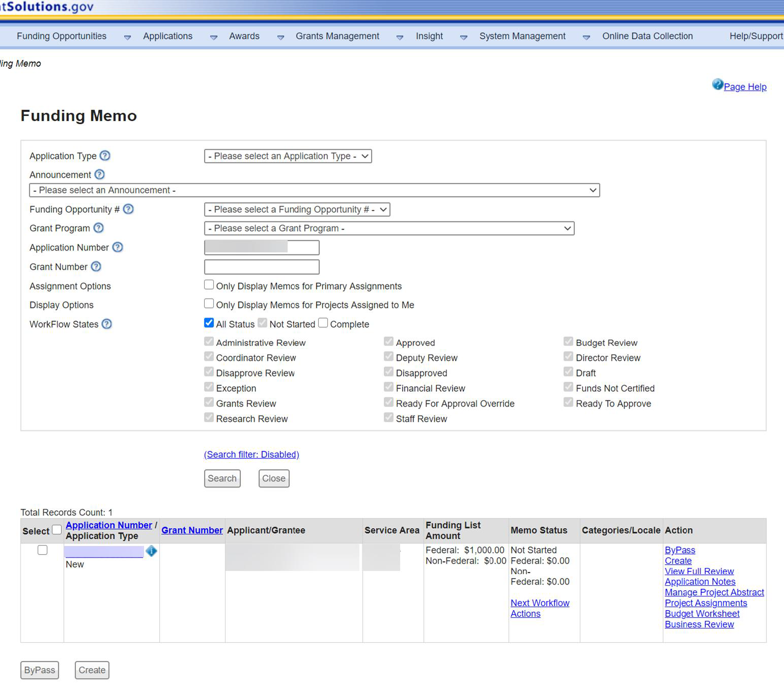The height and width of the screenshot is (689, 784).
Task: Show help for the Grant Number field
Action: pos(96,267)
